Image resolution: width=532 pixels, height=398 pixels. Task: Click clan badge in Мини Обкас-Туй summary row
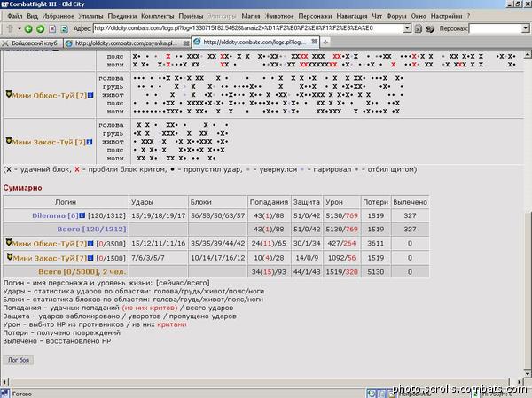point(9,242)
